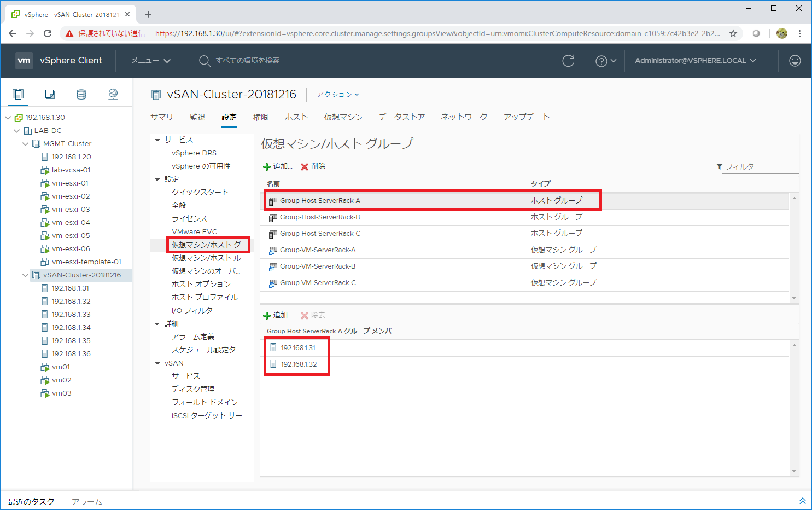Switch to the ネットワーク tab
The image size is (812, 510).
pyautogui.click(x=464, y=117)
